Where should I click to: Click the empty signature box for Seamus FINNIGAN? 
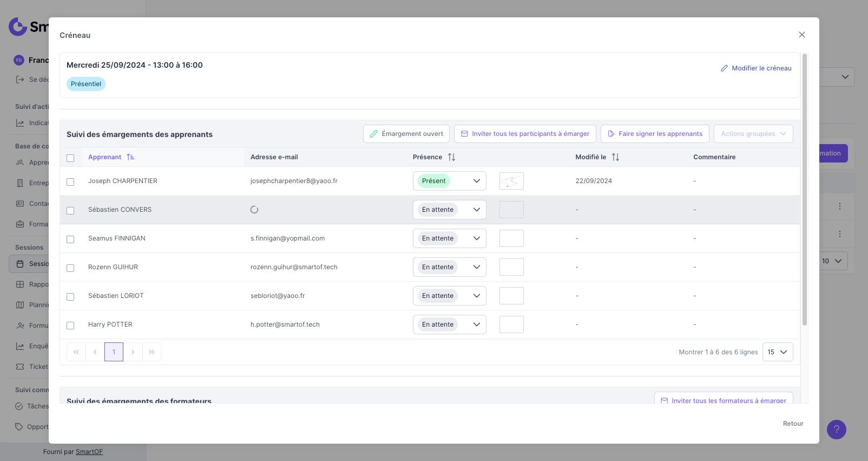(511, 238)
